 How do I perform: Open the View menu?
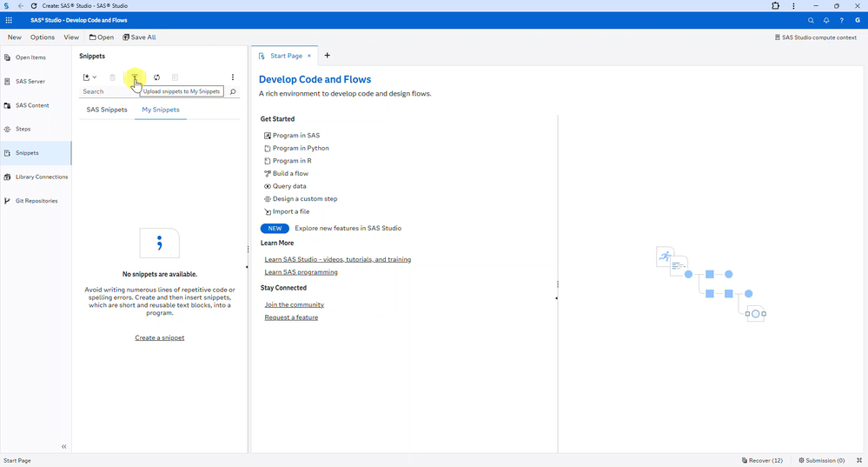71,37
